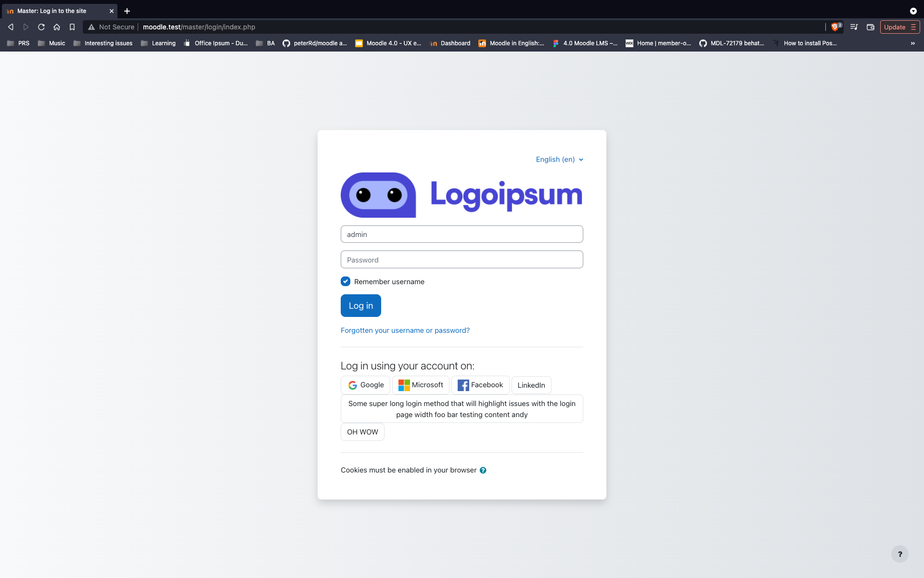Open the 4.0 Moodle LMS Figma bookmark
924x578 pixels.
pyautogui.click(x=585, y=43)
